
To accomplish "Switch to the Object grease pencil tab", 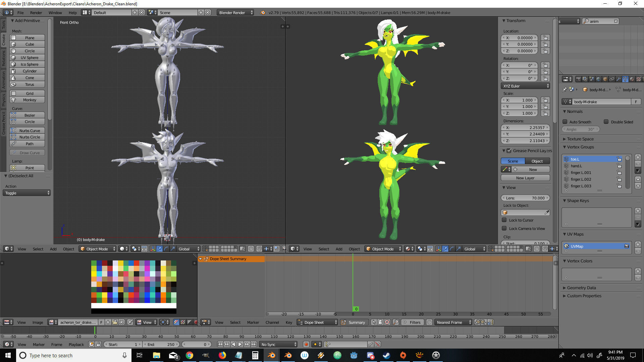I will point(537,161).
